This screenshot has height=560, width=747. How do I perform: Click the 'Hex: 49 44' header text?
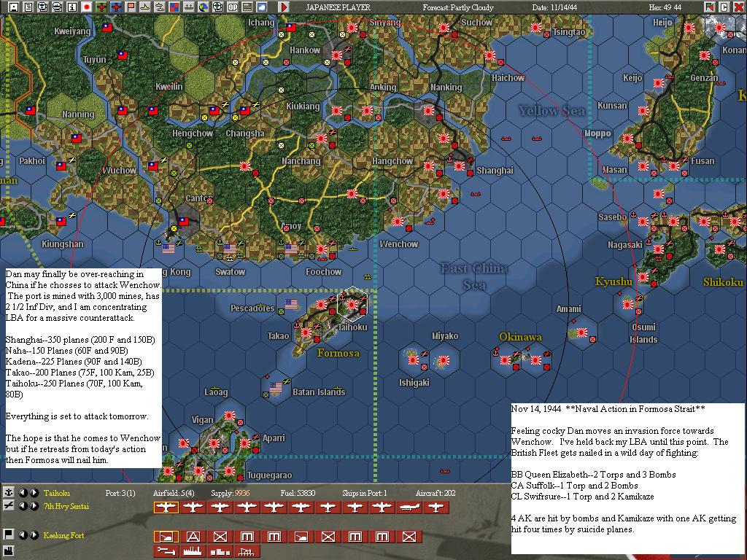coord(665,7)
